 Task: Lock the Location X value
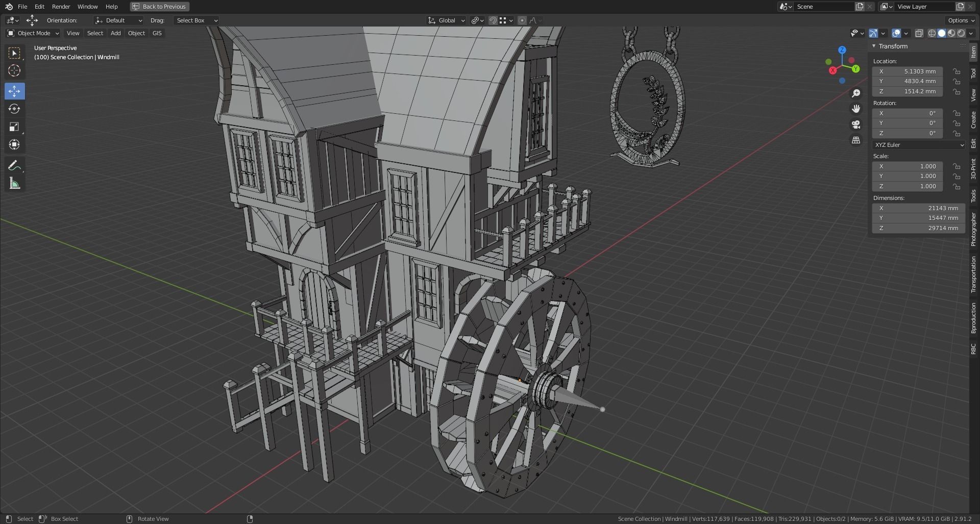(x=957, y=71)
